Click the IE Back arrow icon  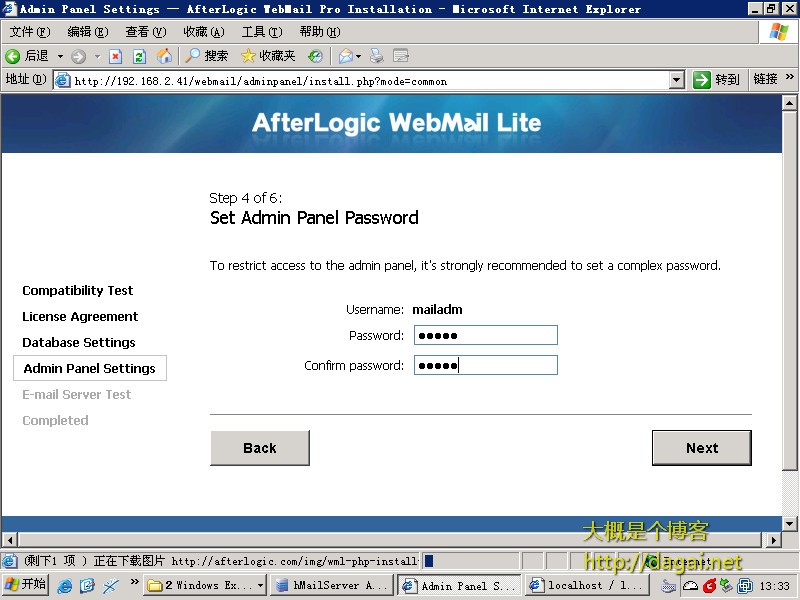(x=13, y=56)
